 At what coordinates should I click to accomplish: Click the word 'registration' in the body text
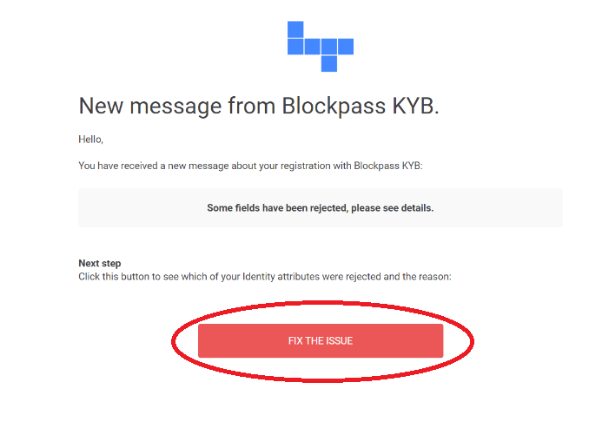click(x=305, y=166)
